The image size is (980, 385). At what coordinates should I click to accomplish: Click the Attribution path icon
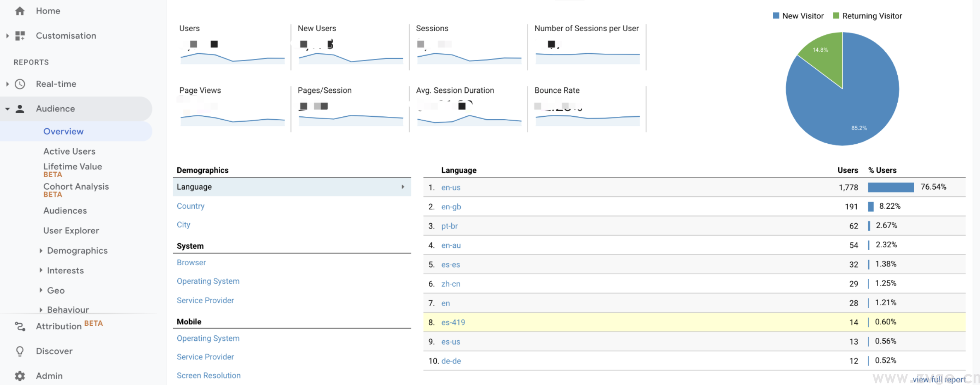pos(20,326)
